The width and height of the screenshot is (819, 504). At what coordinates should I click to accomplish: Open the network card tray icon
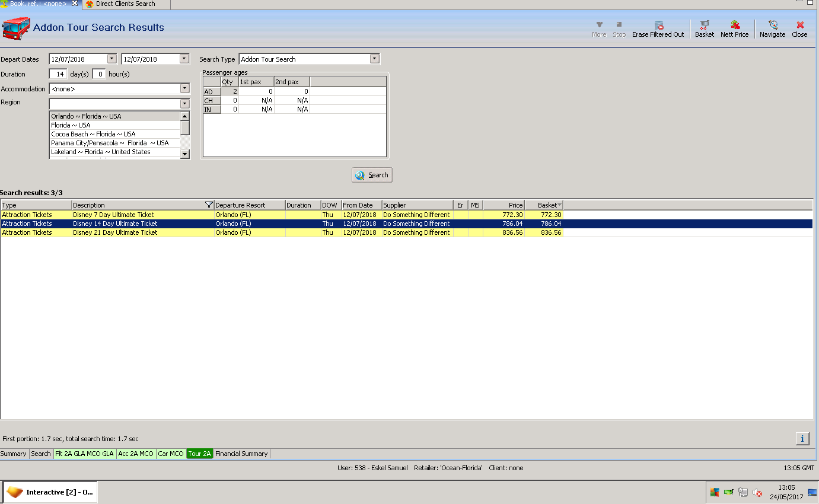[729, 492]
